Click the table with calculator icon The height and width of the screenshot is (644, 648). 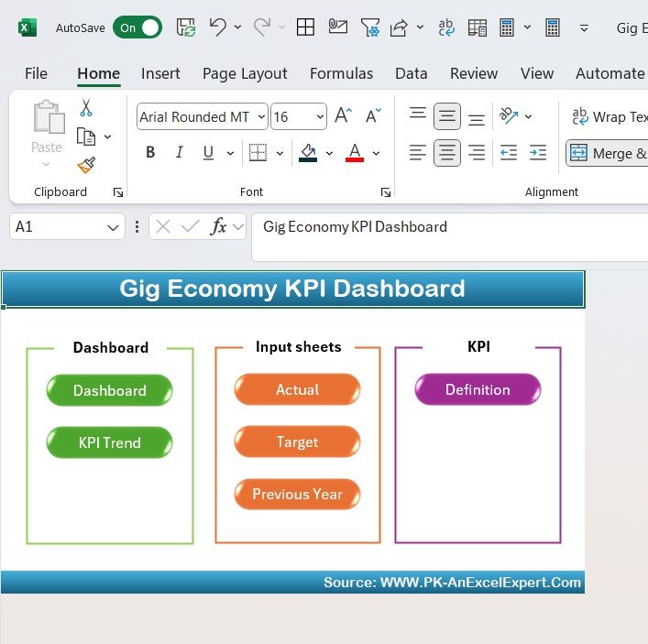478,27
